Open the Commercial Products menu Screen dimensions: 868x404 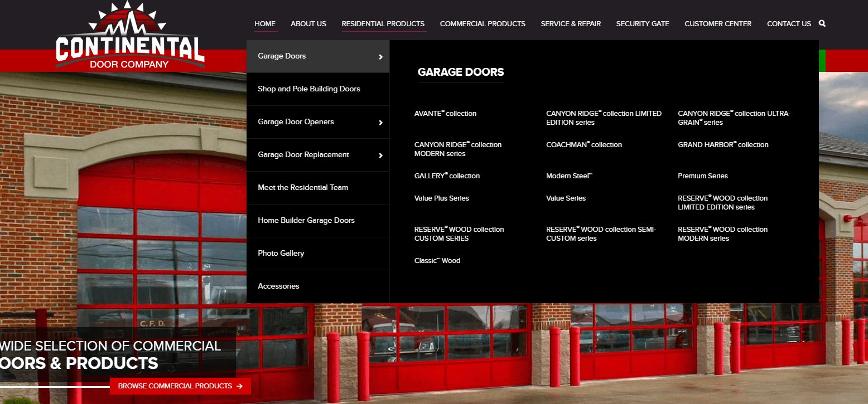point(483,24)
